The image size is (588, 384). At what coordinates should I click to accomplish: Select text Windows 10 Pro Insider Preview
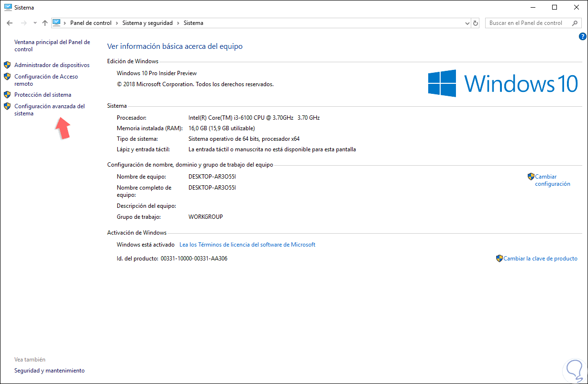tap(156, 73)
